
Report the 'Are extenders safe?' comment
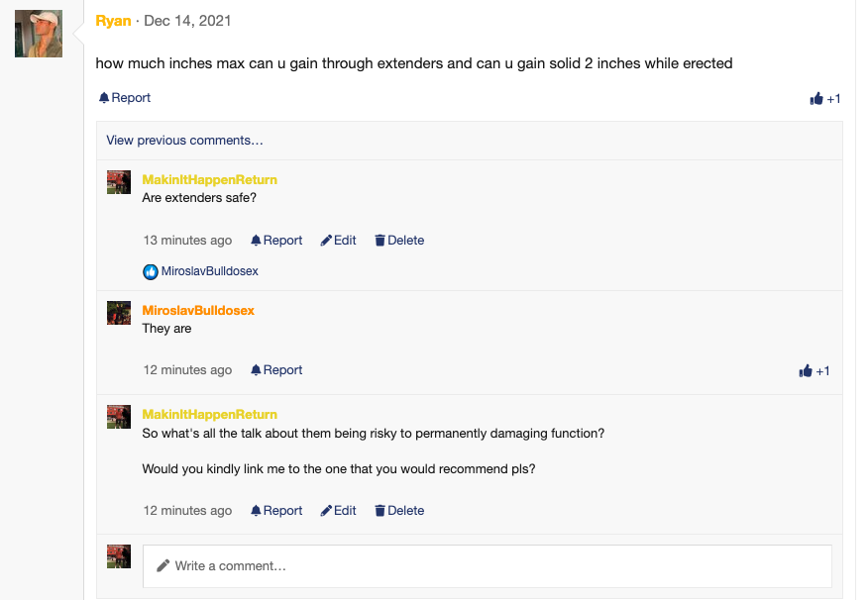point(276,240)
